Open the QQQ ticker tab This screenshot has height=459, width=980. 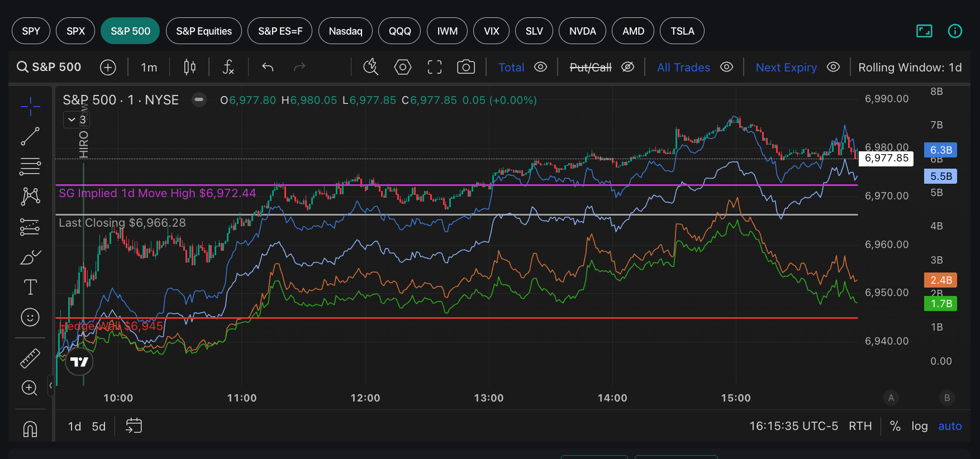399,31
